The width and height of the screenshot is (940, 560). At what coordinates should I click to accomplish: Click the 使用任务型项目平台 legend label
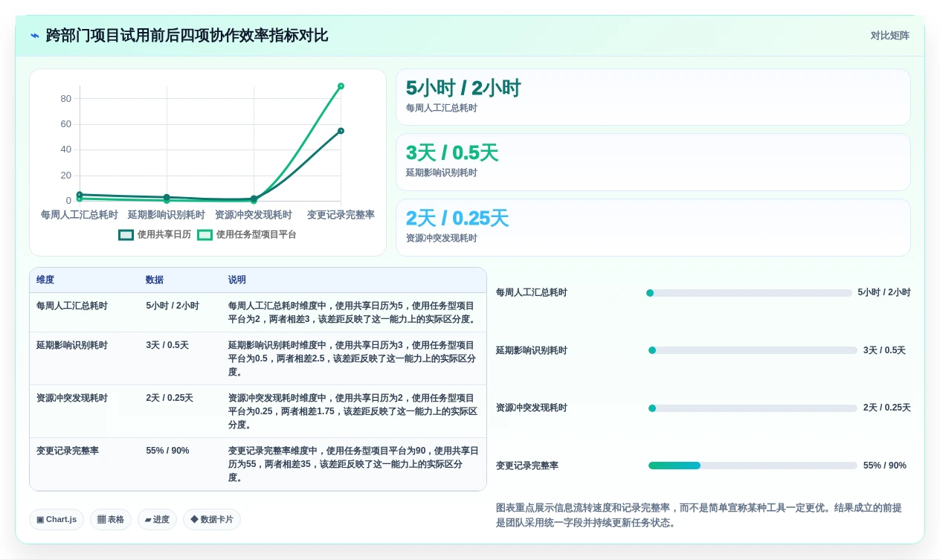click(257, 234)
